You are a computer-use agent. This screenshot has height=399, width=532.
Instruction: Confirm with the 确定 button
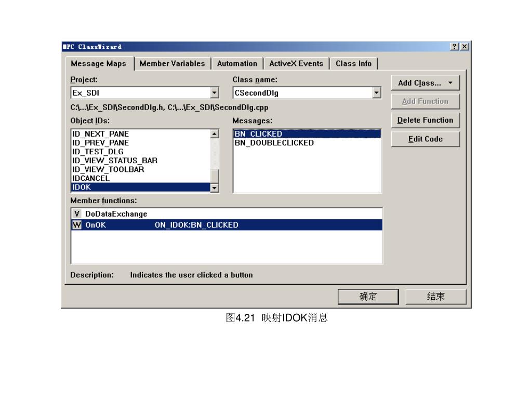pyautogui.click(x=368, y=297)
